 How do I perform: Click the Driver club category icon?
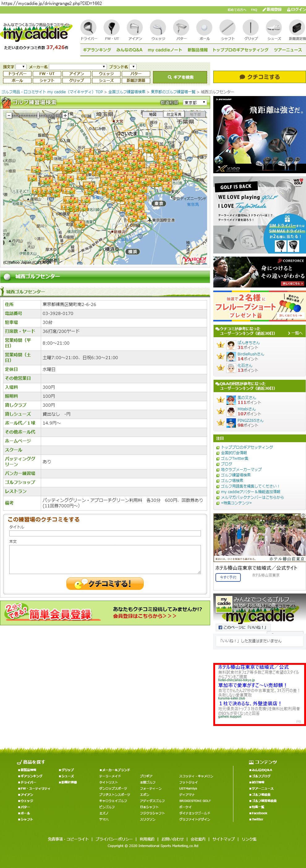[88, 27]
